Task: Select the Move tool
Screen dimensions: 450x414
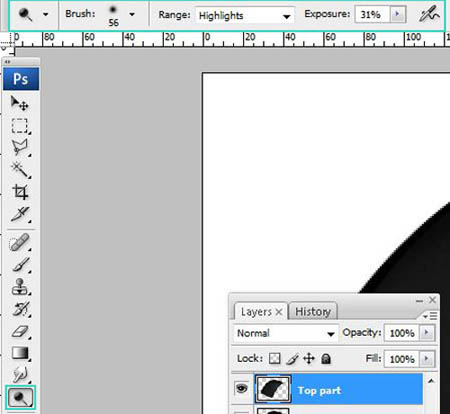Action: click(x=20, y=103)
